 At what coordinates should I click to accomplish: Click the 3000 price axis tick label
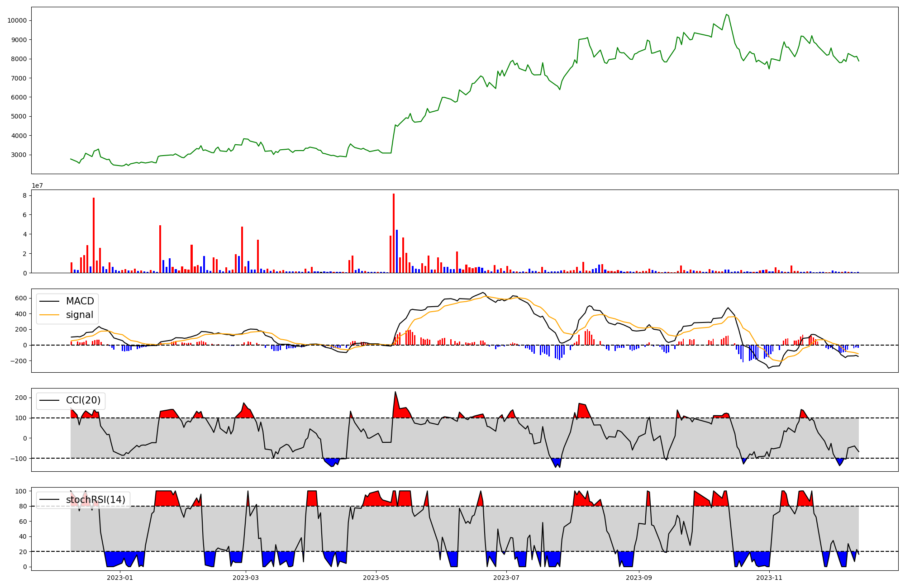coord(18,155)
